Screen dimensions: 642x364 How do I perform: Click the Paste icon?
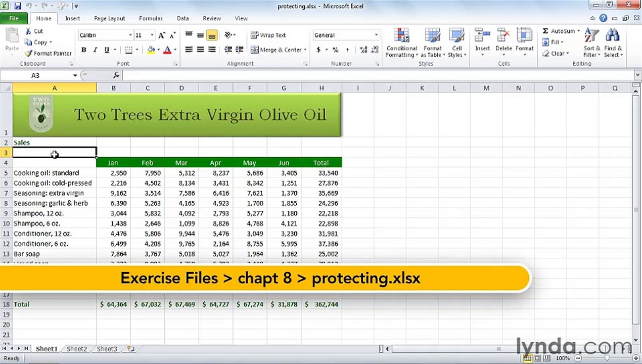coord(12,36)
